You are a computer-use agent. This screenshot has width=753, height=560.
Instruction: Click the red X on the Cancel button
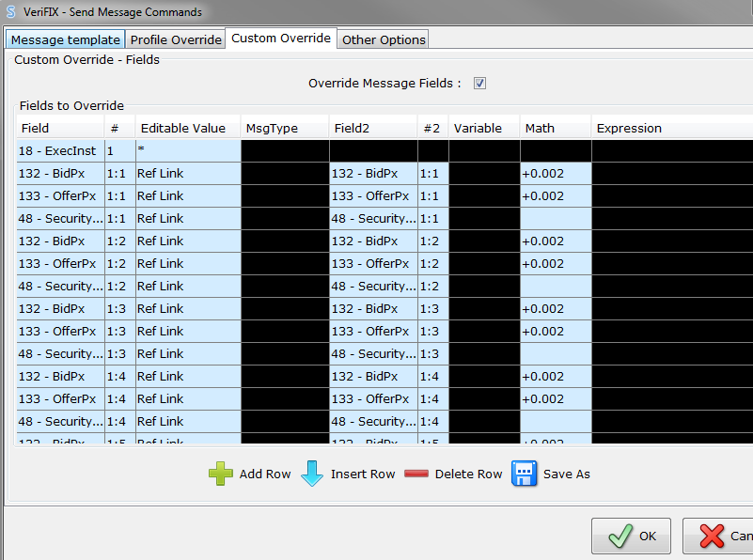pos(711,536)
